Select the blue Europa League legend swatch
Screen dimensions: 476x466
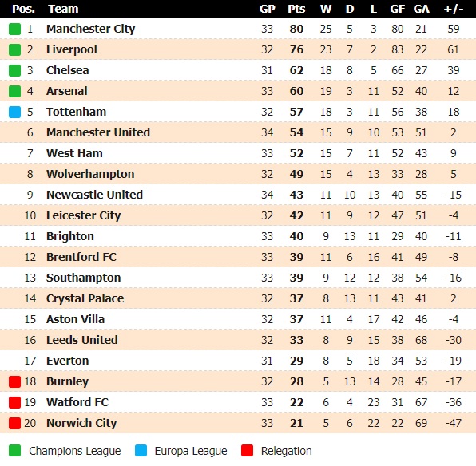pos(141,451)
